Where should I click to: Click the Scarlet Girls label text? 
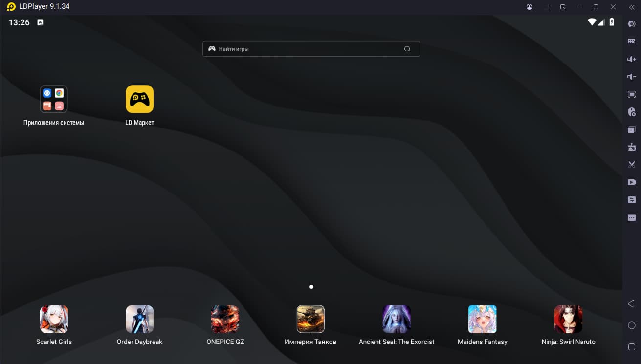tap(54, 342)
